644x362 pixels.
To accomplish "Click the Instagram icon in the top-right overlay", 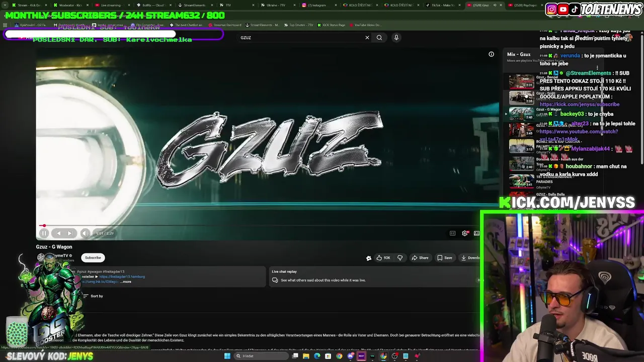I will pos(552,9).
